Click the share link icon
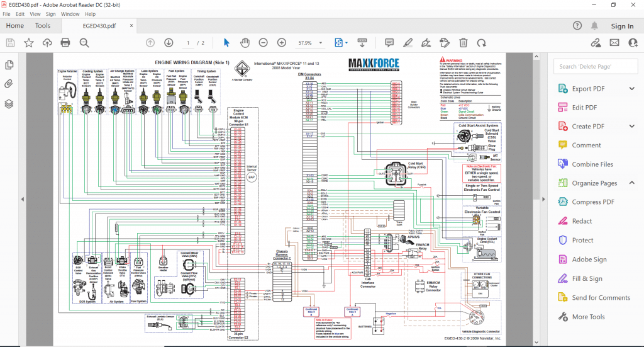 pos(596,43)
